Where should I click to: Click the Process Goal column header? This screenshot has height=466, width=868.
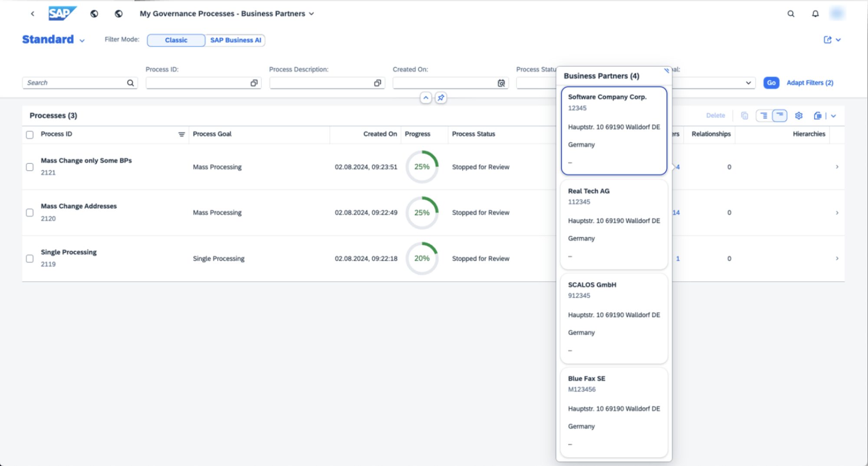coord(212,134)
